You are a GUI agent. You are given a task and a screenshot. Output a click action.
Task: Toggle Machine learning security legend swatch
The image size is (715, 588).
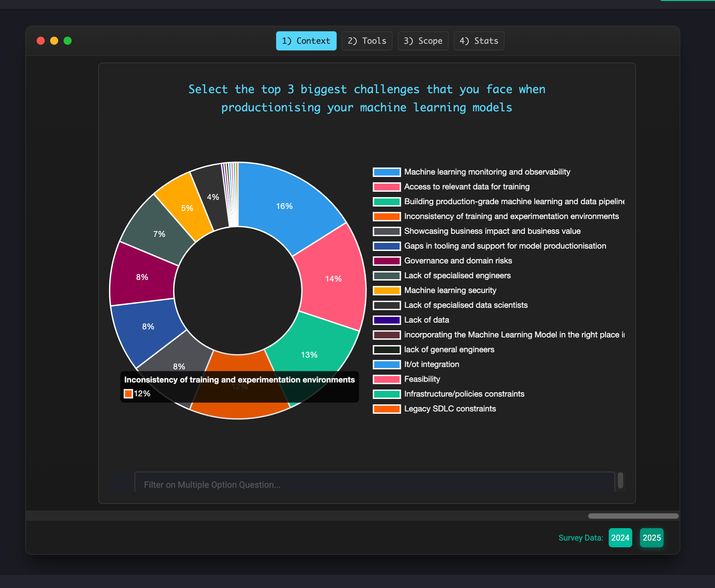(x=387, y=291)
